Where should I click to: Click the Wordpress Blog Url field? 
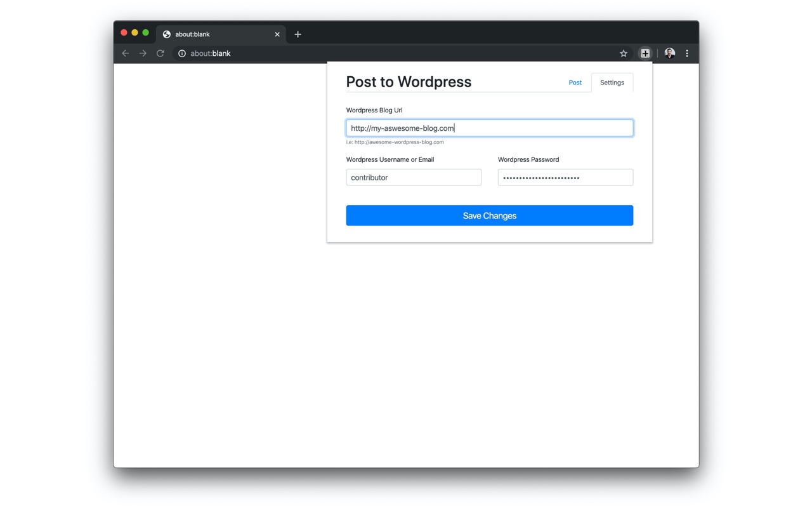tap(490, 128)
